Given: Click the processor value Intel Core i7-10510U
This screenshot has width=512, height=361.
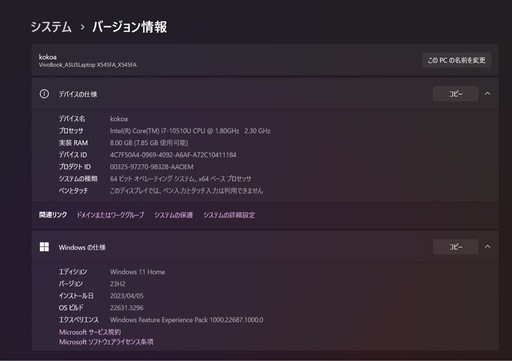Looking at the screenshot, I should [x=190, y=131].
